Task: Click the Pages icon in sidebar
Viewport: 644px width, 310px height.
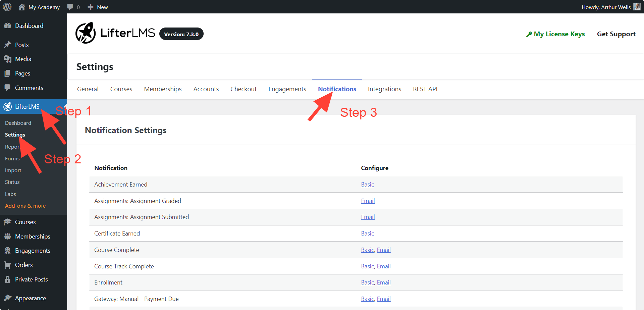Action: (7, 73)
